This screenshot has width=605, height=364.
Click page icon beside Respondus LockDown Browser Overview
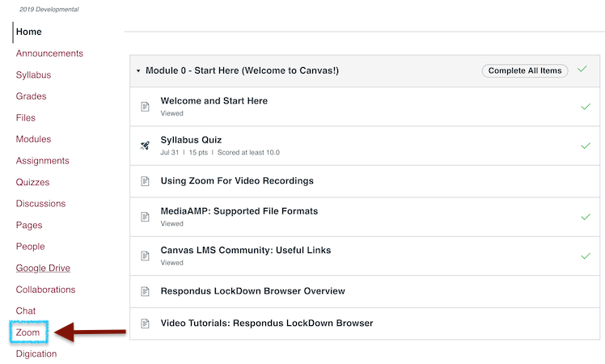pyautogui.click(x=145, y=291)
